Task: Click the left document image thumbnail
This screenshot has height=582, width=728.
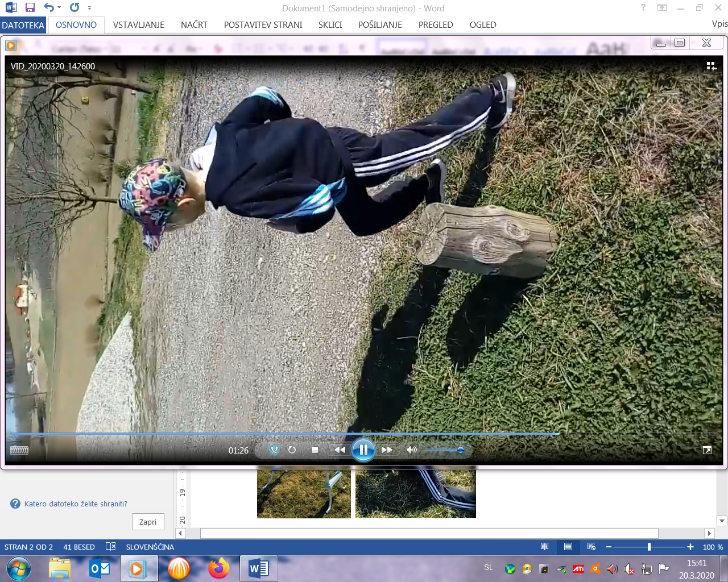Action: (x=304, y=492)
